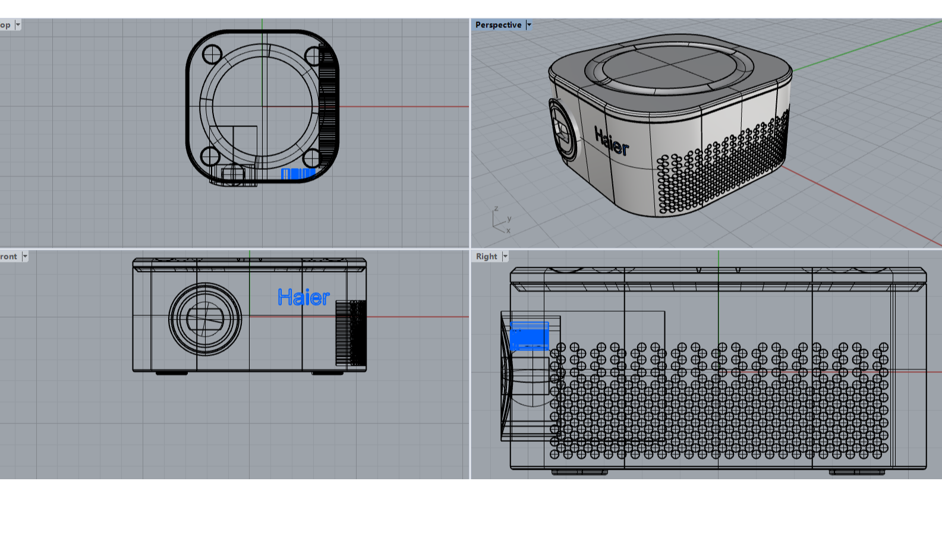This screenshot has width=942, height=560.
Task: Click the projector lens in Front viewport
Action: [x=205, y=319]
